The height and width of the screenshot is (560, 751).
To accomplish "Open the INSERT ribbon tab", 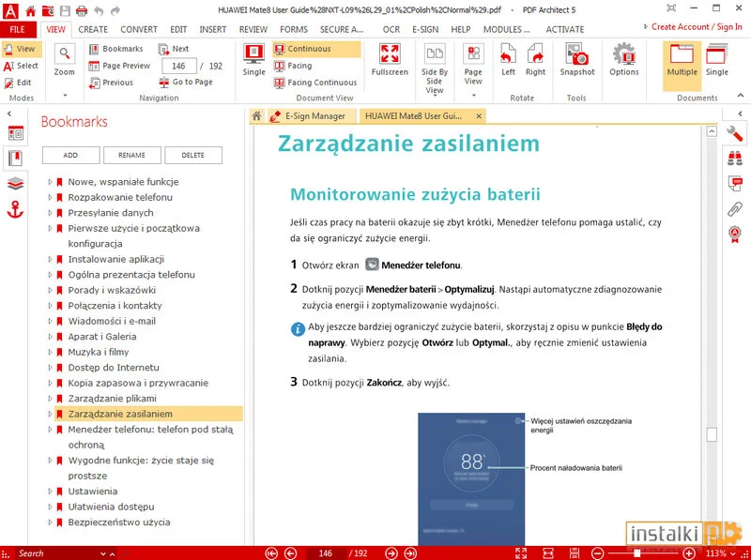I will click(x=213, y=29).
